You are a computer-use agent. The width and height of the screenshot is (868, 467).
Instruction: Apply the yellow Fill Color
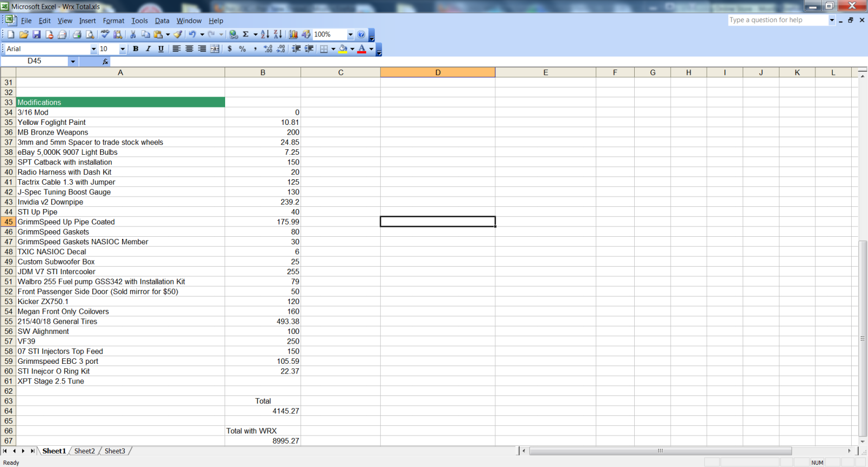click(343, 49)
